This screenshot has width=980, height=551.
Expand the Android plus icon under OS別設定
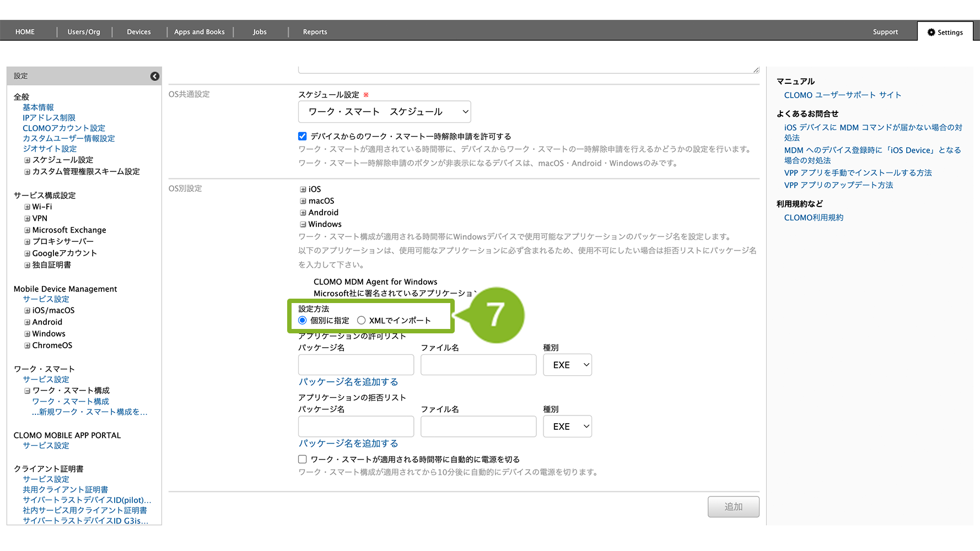pos(303,213)
